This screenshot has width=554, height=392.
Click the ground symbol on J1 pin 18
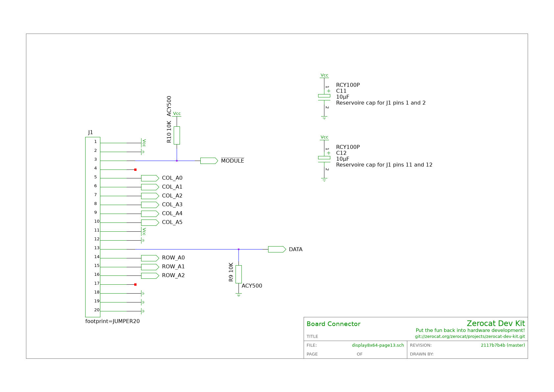click(143, 293)
